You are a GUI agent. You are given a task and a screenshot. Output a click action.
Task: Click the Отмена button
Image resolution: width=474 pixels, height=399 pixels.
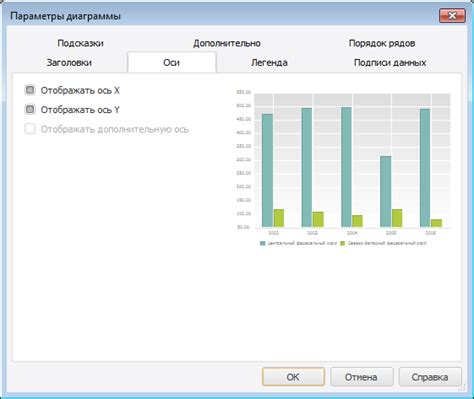[362, 377]
